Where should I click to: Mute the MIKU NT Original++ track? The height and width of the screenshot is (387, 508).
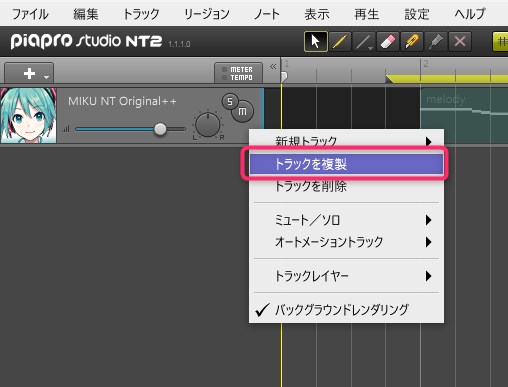click(243, 112)
